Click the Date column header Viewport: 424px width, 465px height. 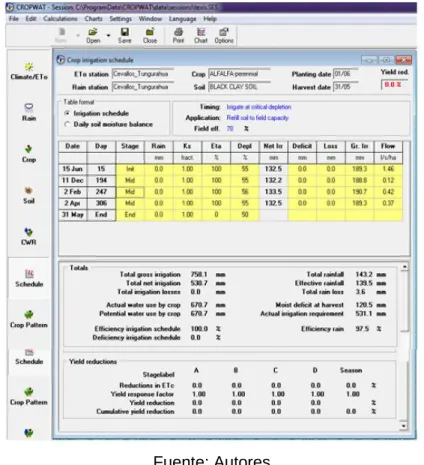(72, 146)
